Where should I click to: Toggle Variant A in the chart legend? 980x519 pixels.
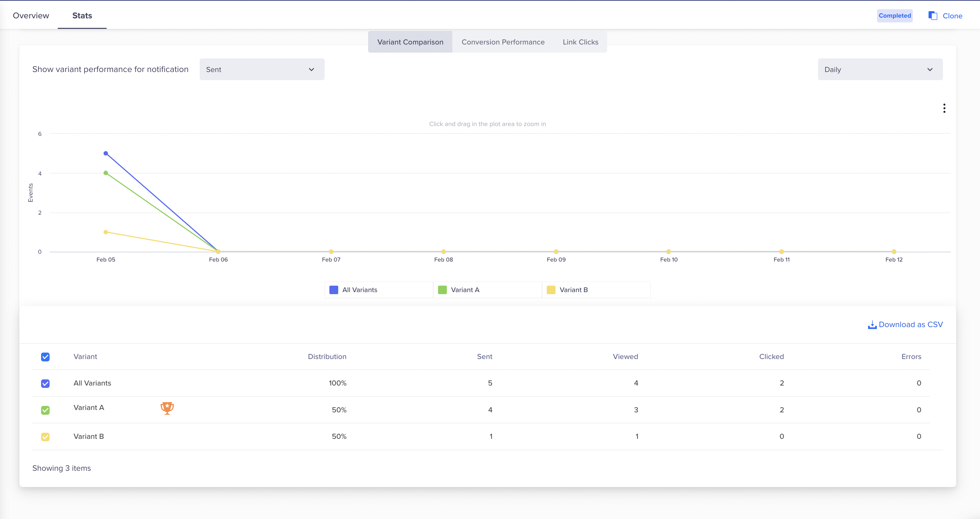[465, 290]
